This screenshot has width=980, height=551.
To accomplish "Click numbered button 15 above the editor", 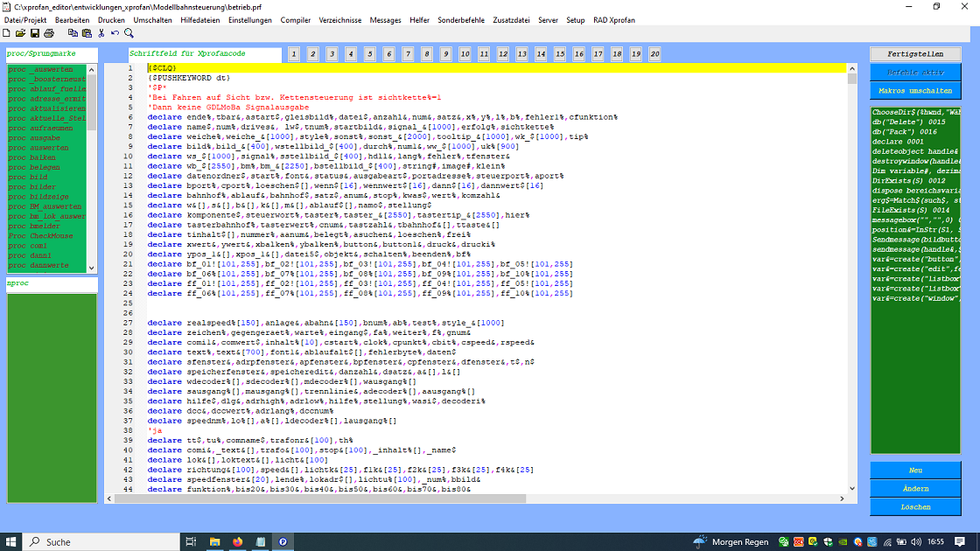I will 560,54.
